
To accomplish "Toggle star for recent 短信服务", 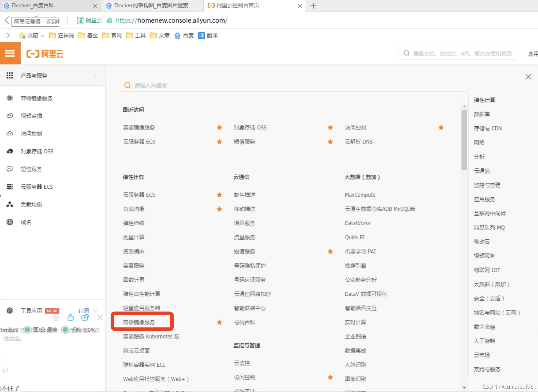I will coord(330,142).
